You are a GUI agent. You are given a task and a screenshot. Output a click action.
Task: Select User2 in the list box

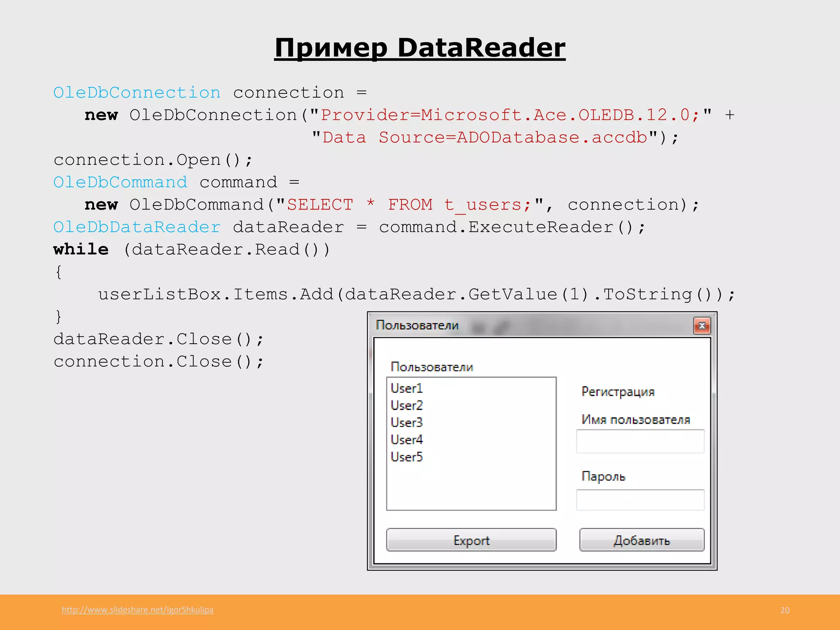[x=406, y=405]
